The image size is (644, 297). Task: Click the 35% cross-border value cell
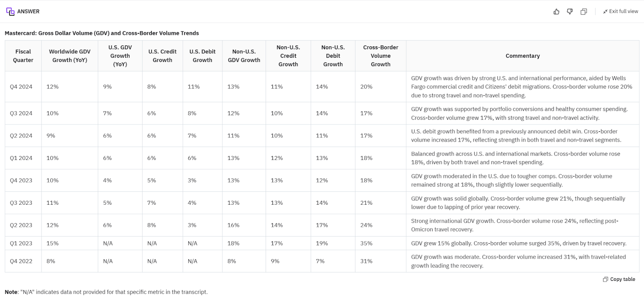click(x=366, y=243)
